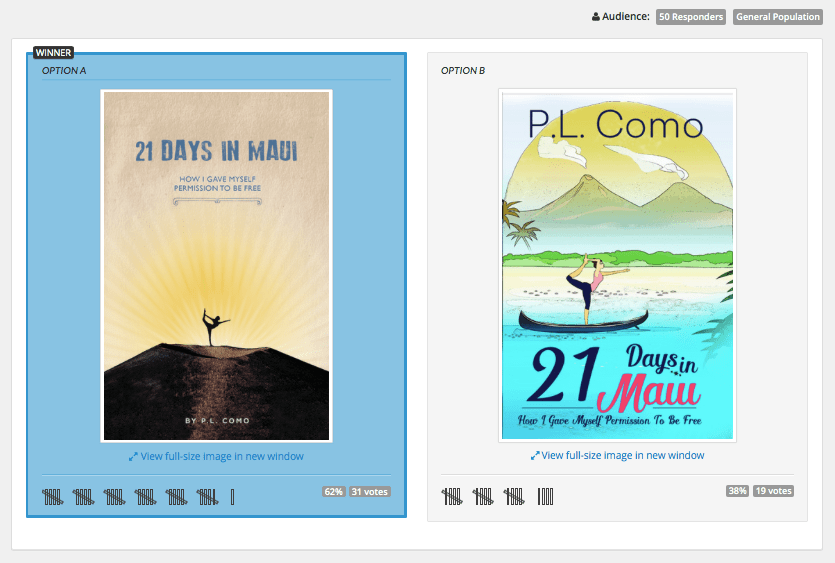This screenshot has height=563, width=835.
Task: Click the first tally group under Option B
Action: coord(452,496)
